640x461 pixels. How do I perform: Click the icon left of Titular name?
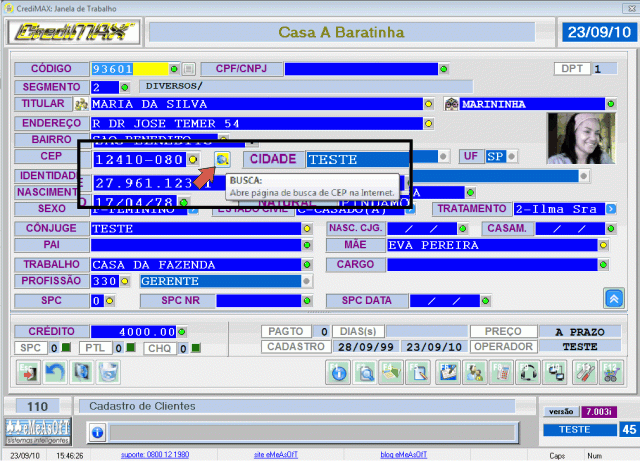coord(81,103)
